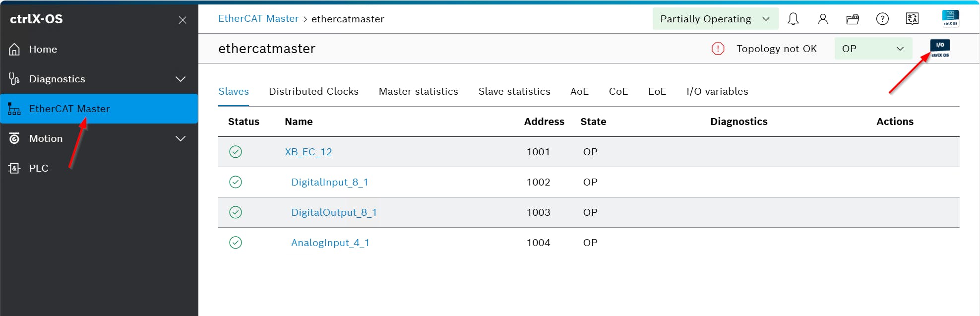Viewport: 980px width, 316px height.
Task: Switch to the Distributed Clocks tab
Action: [313, 91]
